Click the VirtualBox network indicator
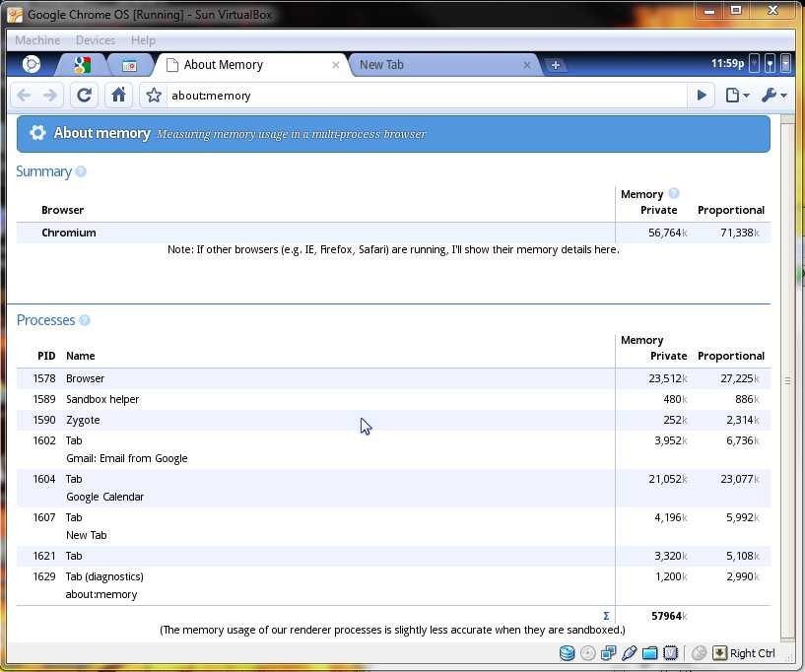This screenshot has height=672, width=805. pos(608,653)
